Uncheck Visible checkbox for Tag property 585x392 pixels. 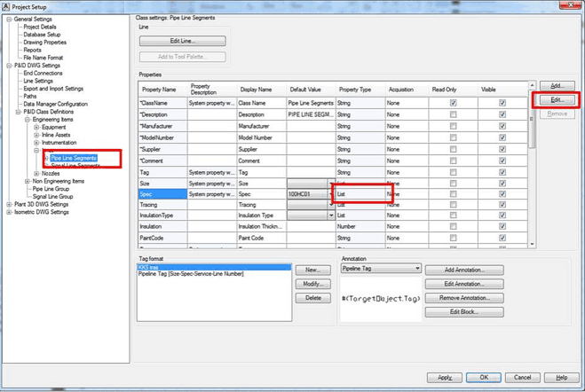tap(502, 171)
